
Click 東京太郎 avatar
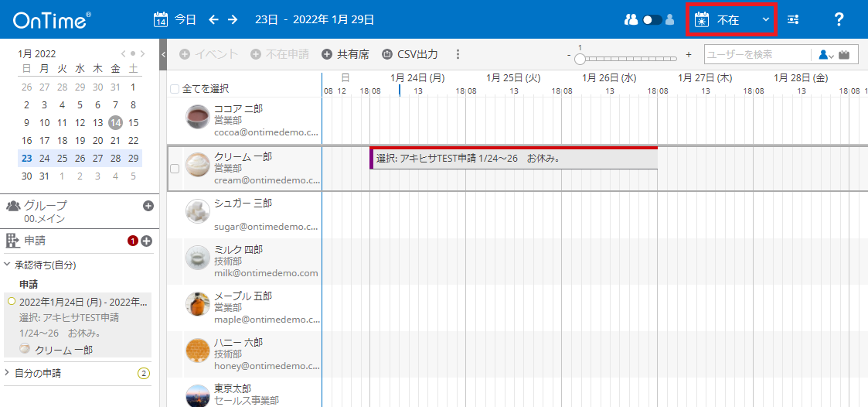[198, 396]
